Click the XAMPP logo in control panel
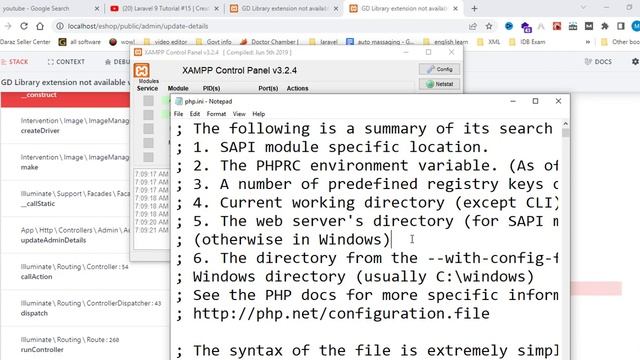This screenshot has height=360, width=640. point(142,71)
